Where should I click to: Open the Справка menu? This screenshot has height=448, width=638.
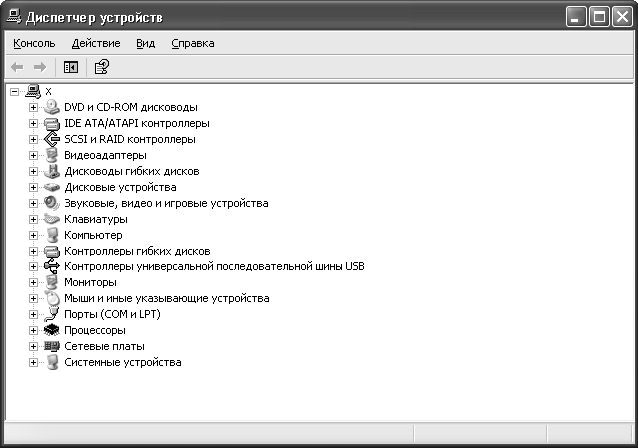[193, 43]
